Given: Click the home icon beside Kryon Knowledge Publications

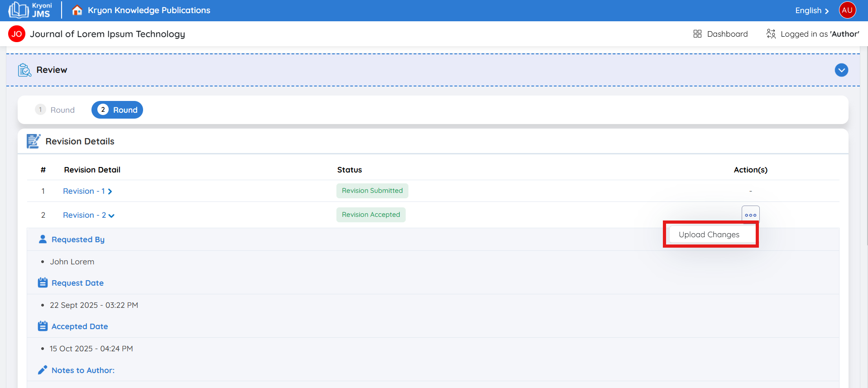Looking at the screenshot, I should [x=77, y=10].
